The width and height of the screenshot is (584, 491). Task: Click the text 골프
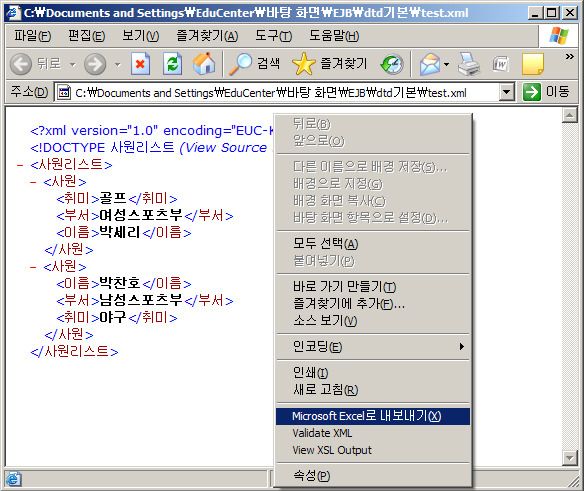tap(113, 199)
